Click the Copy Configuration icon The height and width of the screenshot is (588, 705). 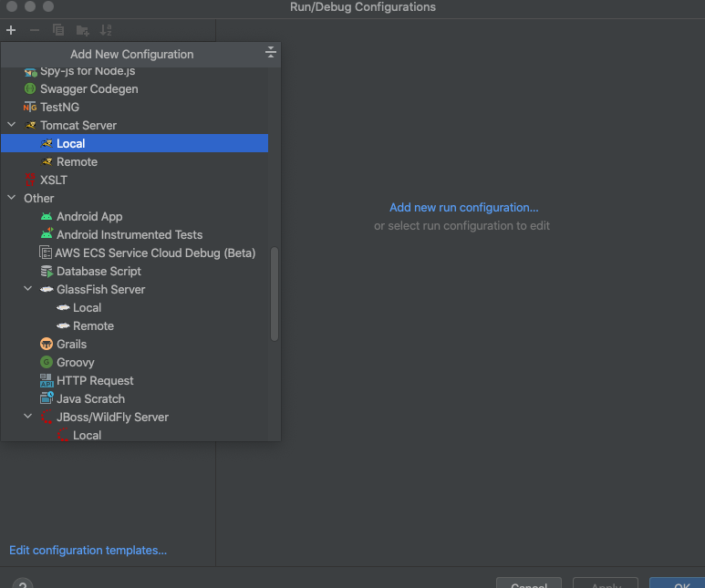click(x=58, y=30)
